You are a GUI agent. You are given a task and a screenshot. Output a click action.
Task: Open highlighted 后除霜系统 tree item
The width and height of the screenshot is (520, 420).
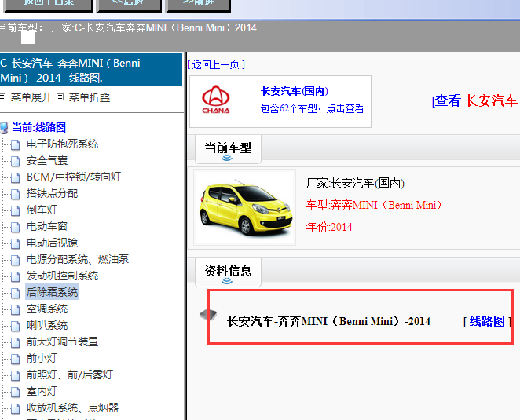coord(52,292)
